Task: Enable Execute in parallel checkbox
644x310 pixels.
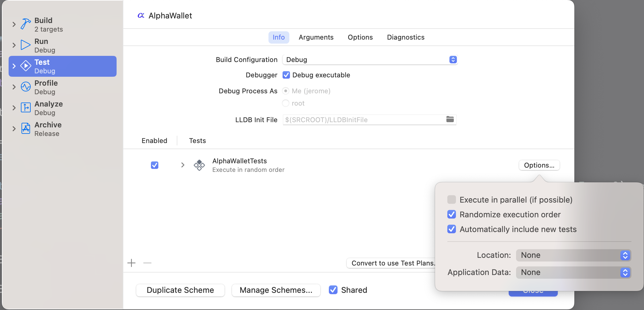Action: [452, 200]
